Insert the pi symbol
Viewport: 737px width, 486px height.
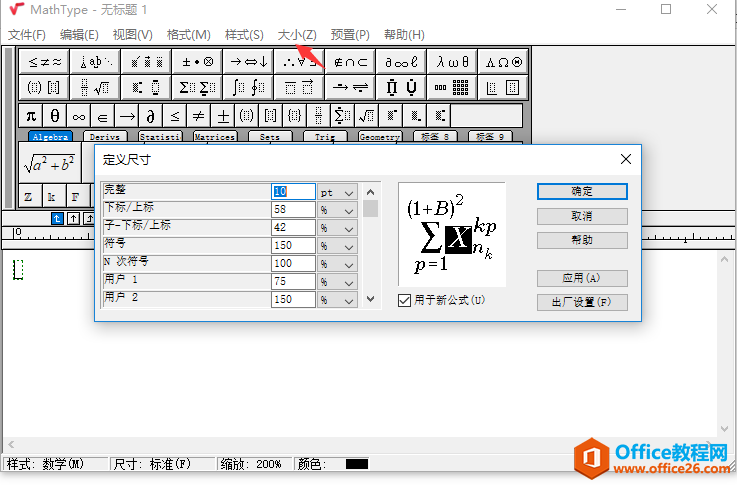(x=30, y=115)
